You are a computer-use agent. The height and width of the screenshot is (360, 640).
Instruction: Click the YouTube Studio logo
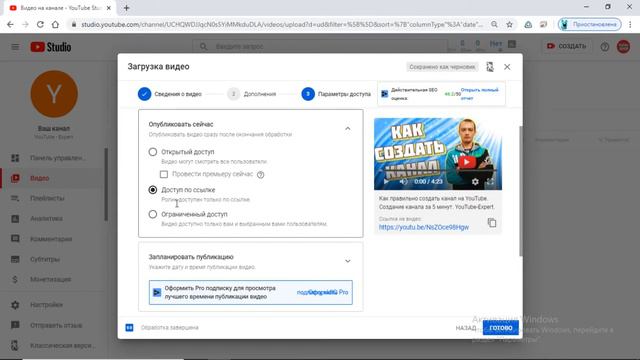51,47
